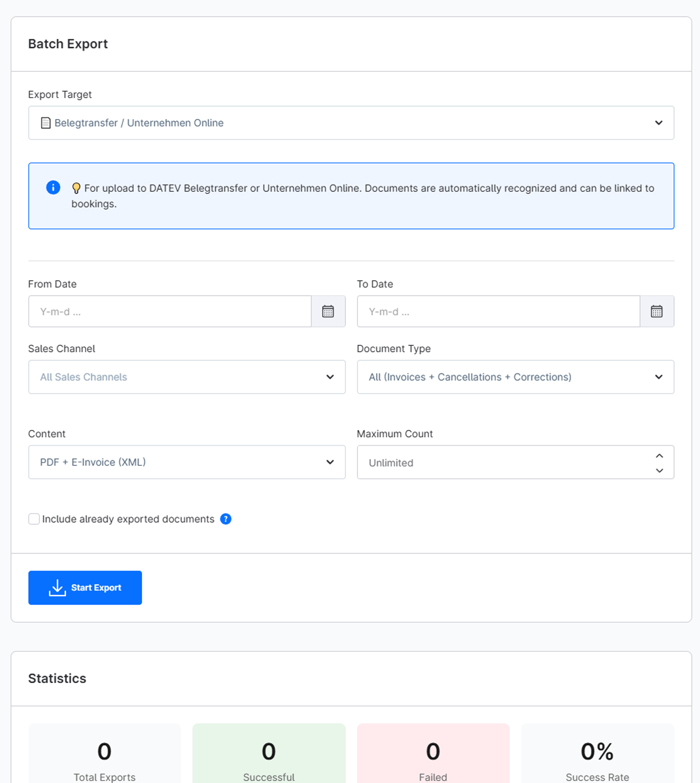Click the Statistics heading
Viewport: 700px width, 783px height.
[57, 678]
